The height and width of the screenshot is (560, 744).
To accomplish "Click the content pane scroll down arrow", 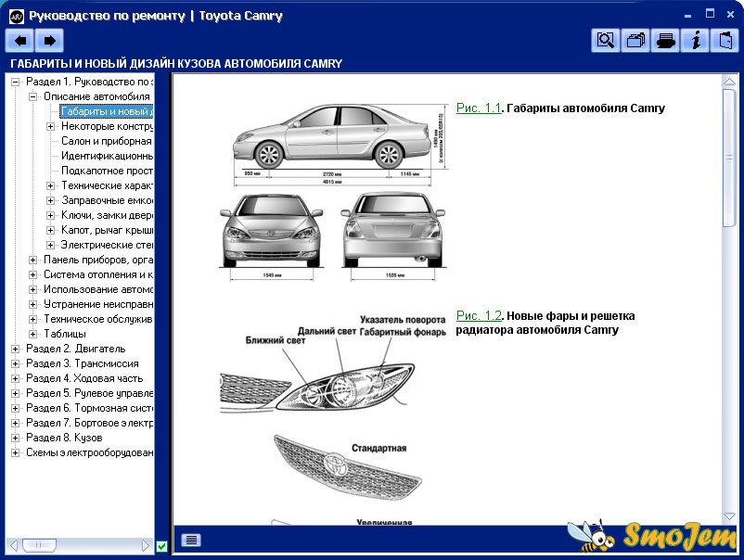I will [729, 516].
